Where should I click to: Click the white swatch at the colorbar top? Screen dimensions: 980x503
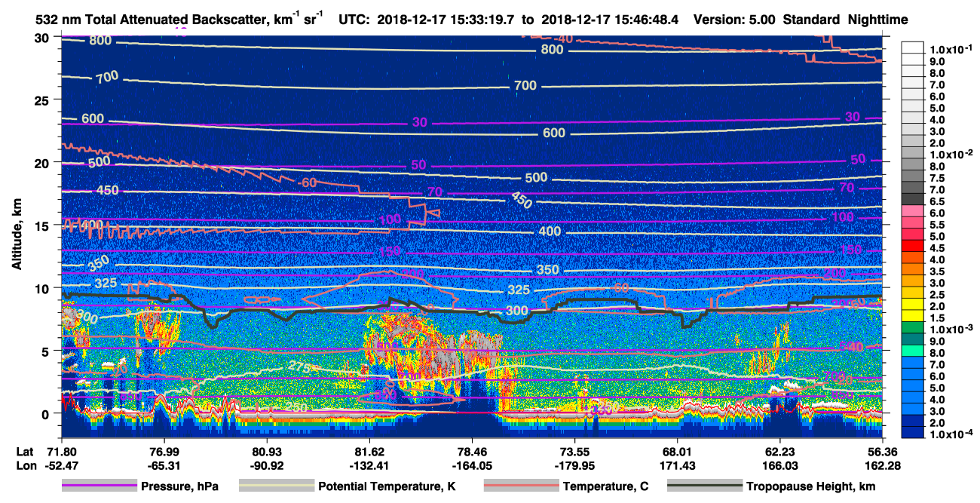point(912,47)
